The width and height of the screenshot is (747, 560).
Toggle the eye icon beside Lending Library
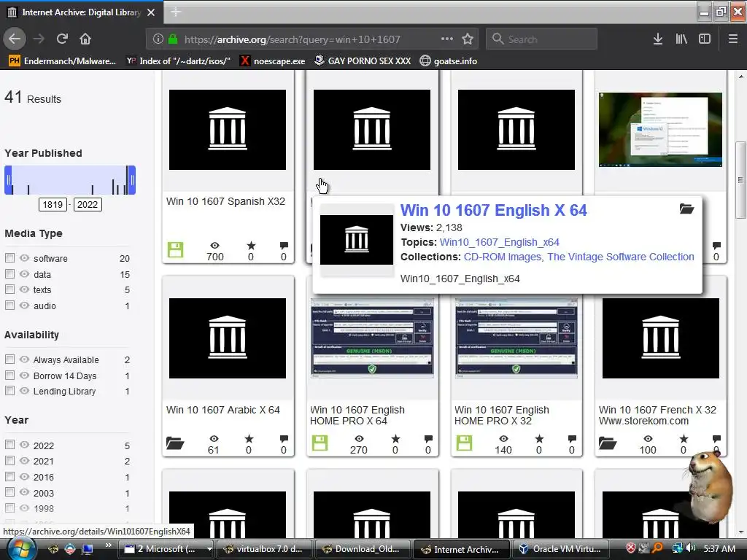pos(24,391)
